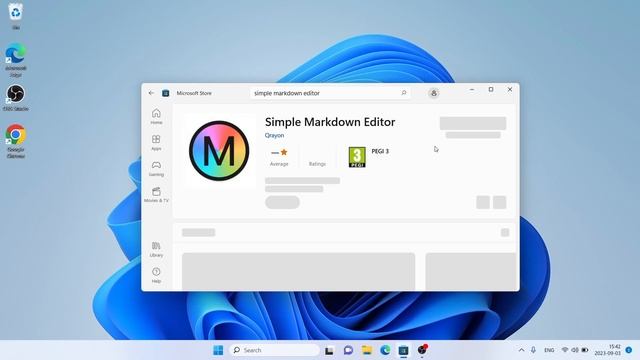Click the PEGI 3 text label
The width and height of the screenshot is (640, 360).
click(380, 151)
